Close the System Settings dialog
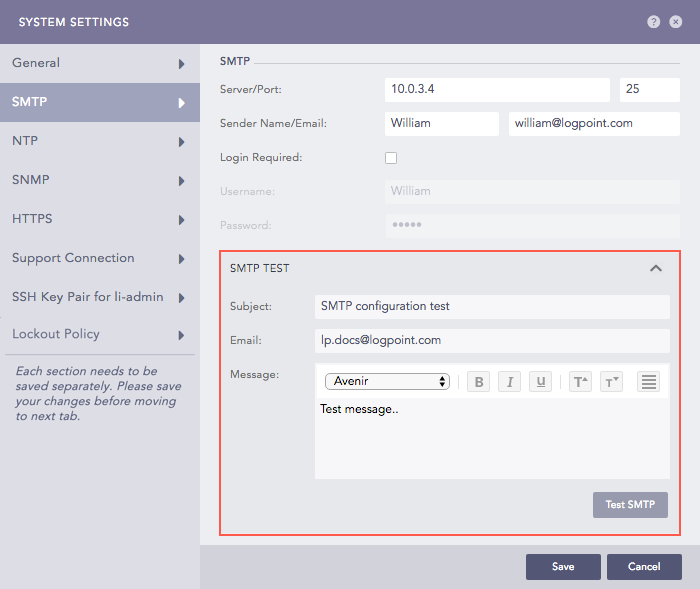 (677, 22)
